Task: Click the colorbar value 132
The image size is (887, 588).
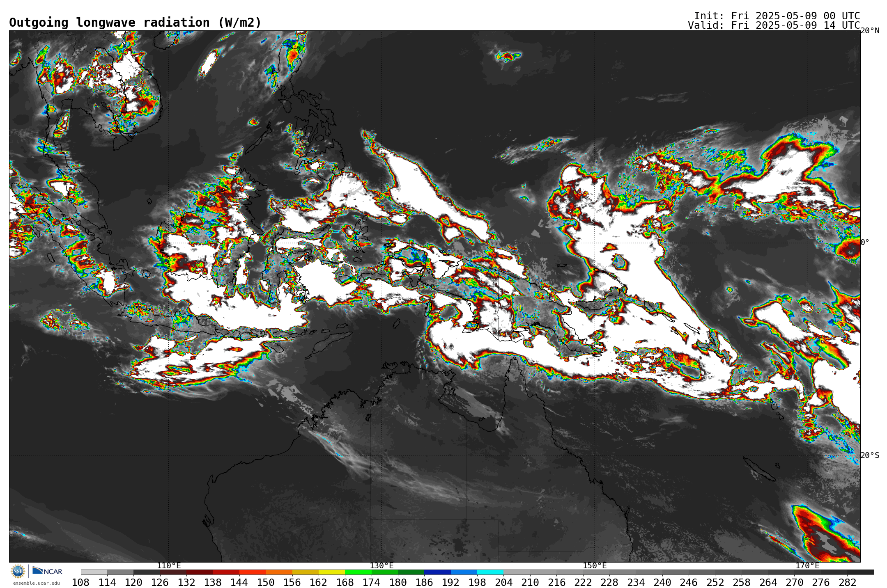Action: (186, 582)
